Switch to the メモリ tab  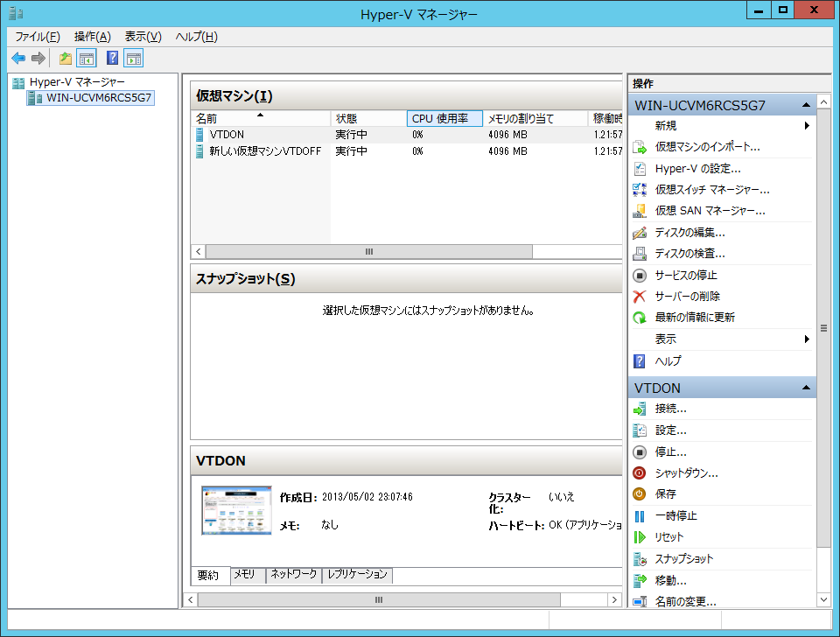[x=248, y=574]
